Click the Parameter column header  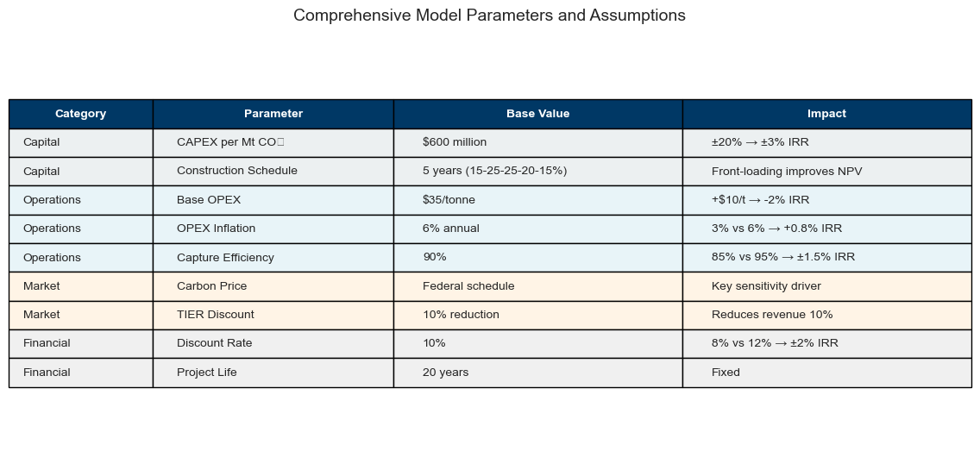coord(273,114)
